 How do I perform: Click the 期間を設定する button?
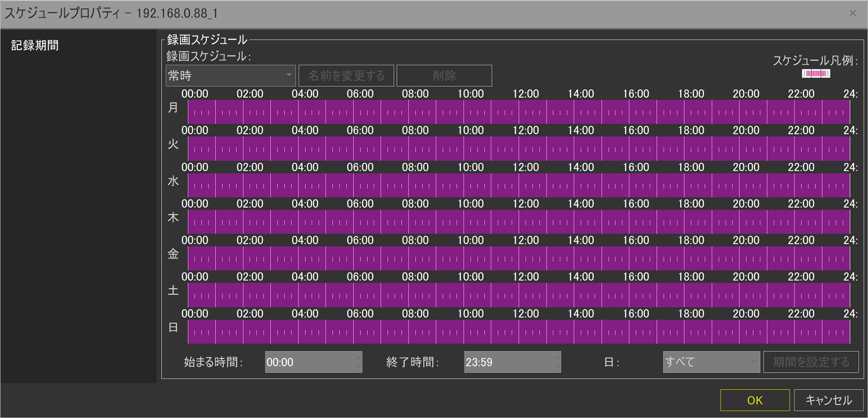pos(811,362)
